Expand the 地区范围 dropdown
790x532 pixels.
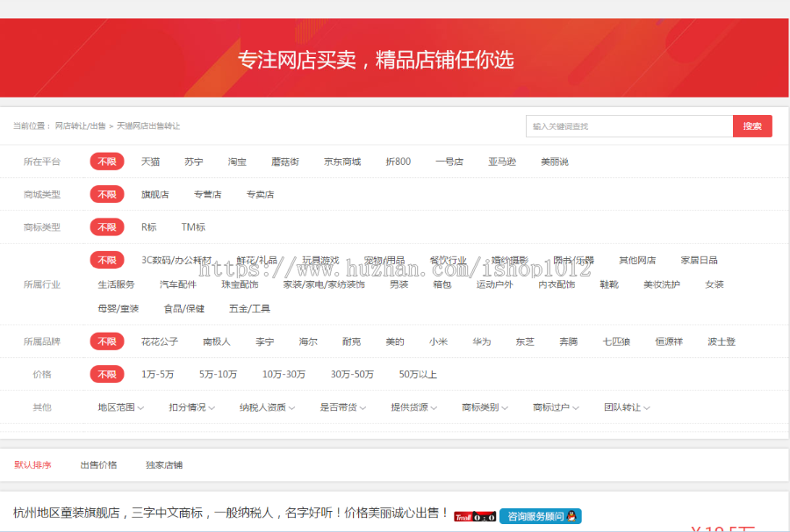[x=121, y=407]
